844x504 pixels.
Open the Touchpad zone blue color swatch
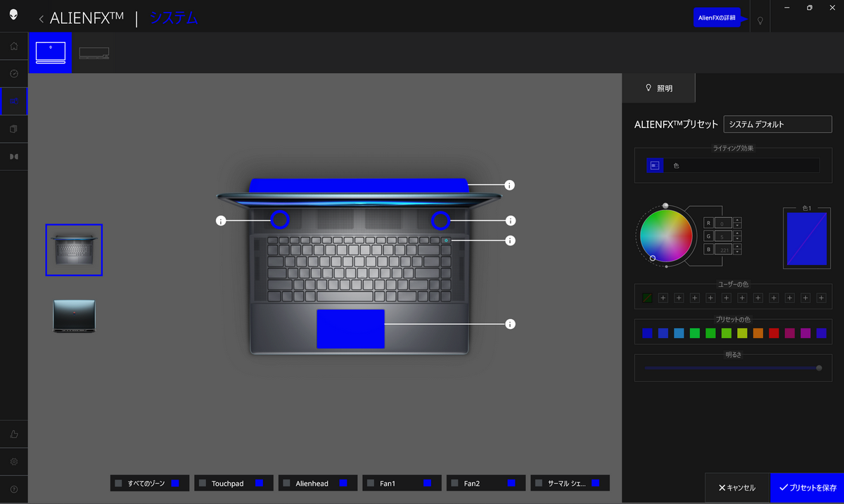[x=259, y=483]
